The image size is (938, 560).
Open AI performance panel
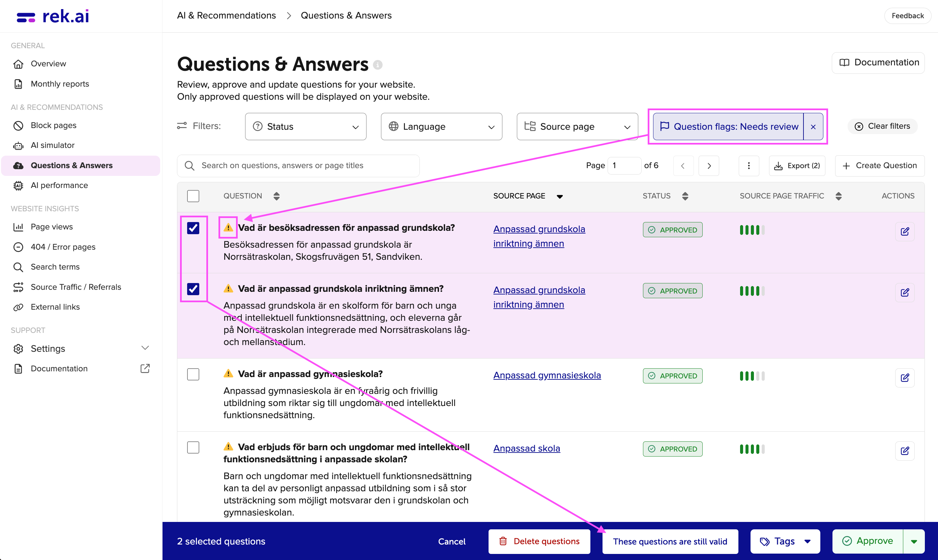tap(59, 185)
